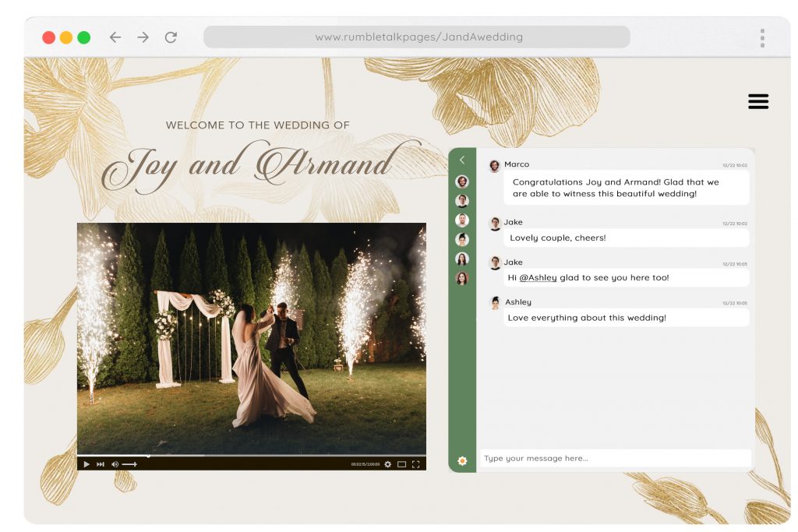
Task: Click the browser forward arrow
Action: coord(142,37)
